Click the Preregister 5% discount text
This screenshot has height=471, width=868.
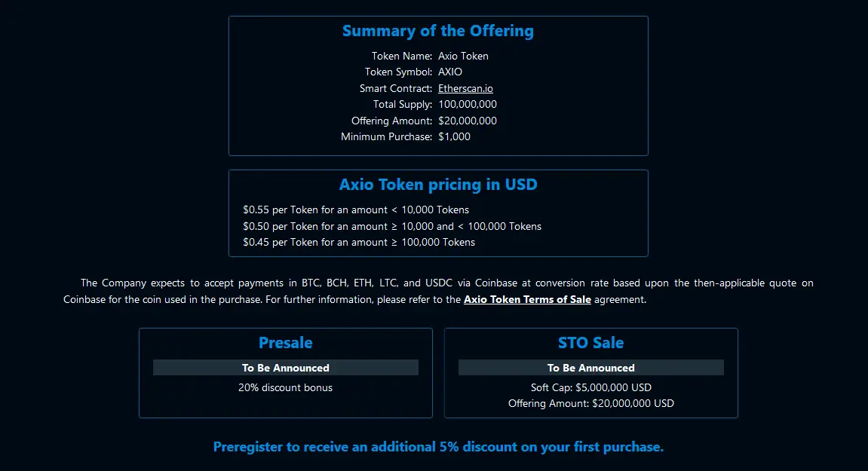pos(438,447)
